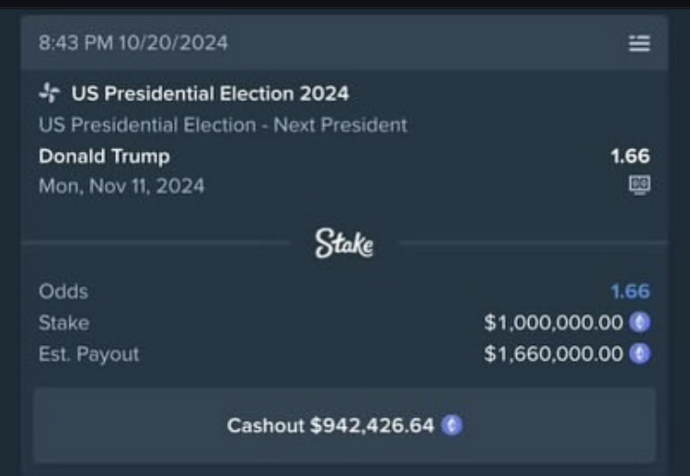
Task: Click the 8:43 PM 10/20/2024 timestamp
Action: click(133, 43)
